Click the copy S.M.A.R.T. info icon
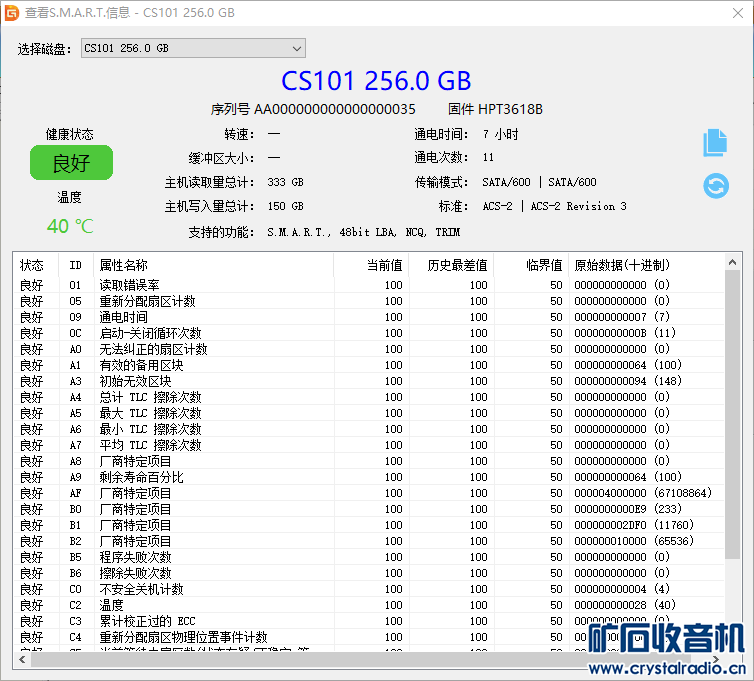The height and width of the screenshot is (681, 754). pyautogui.click(x=715, y=143)
